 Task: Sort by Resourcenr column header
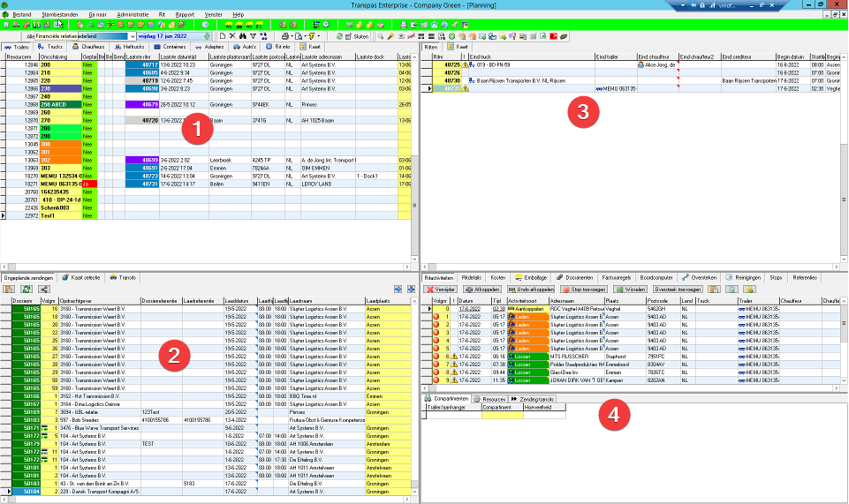(22, 56)
